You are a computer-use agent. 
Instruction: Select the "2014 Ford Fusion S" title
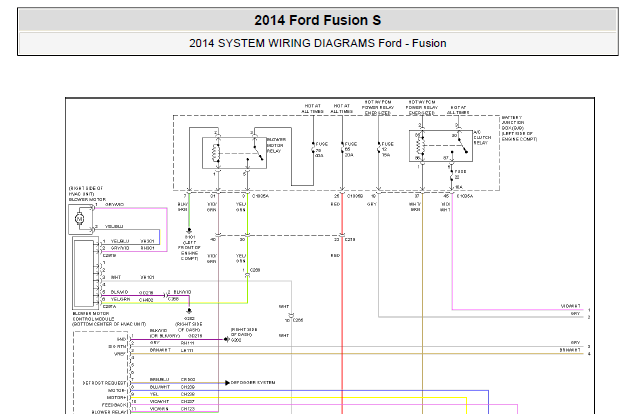pyautogui.click(x=318, y=20)
